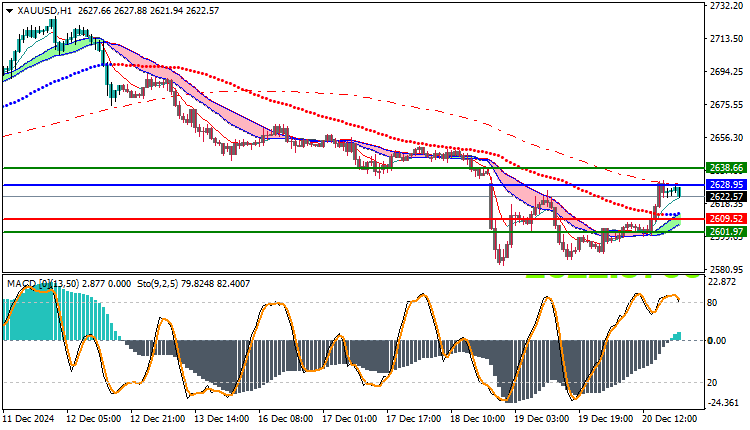750x430 pixels.
Task: Select the OHLC values 2627.66 2627.88 2621.94 2622.57
Action: [x=148, y=11]
